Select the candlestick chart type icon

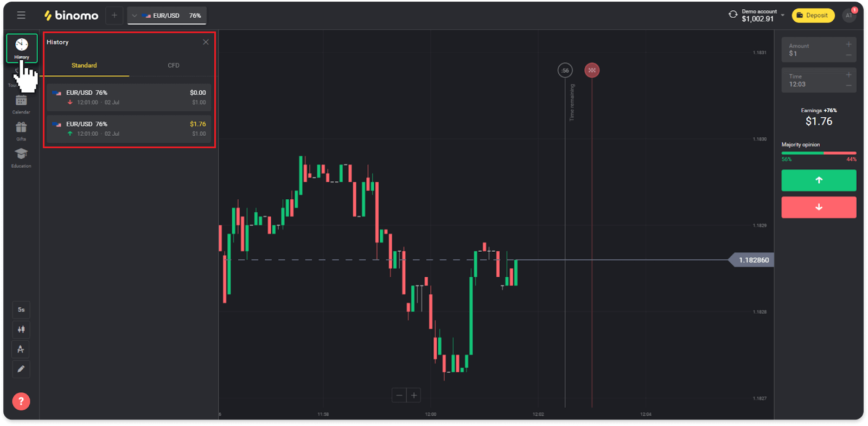(x=21, y=329)
